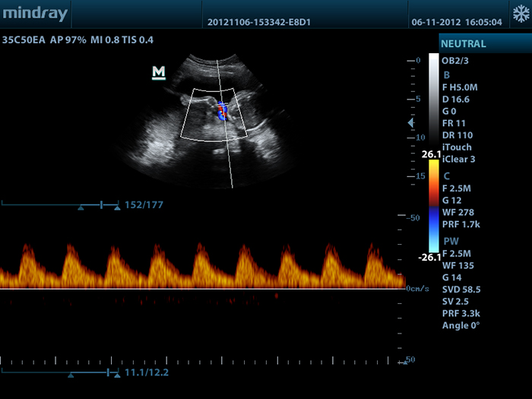Click the grayscale map bar

434,101
